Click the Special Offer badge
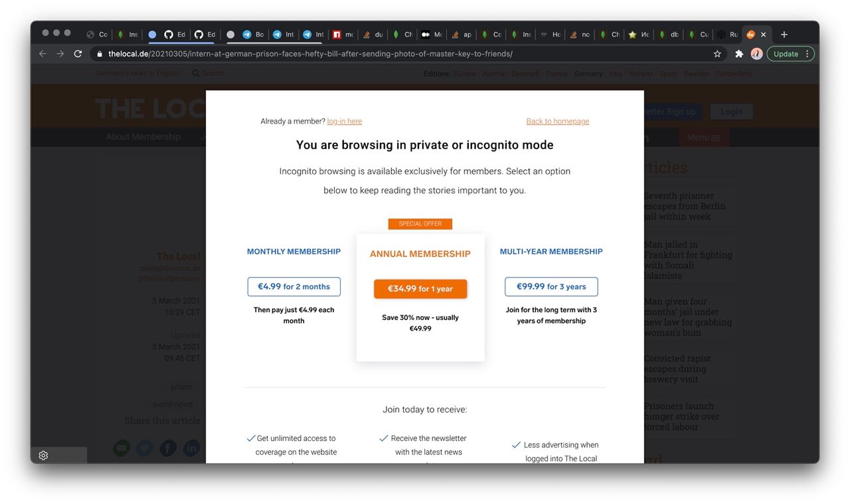850x504 pixels. pos(420,224)
